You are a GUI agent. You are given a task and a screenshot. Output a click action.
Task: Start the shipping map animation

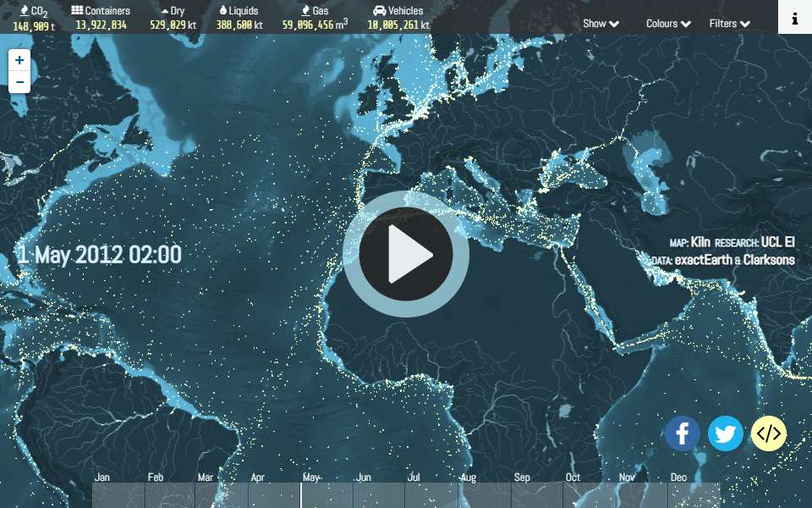pyautogui.click(x=406, y=254)
